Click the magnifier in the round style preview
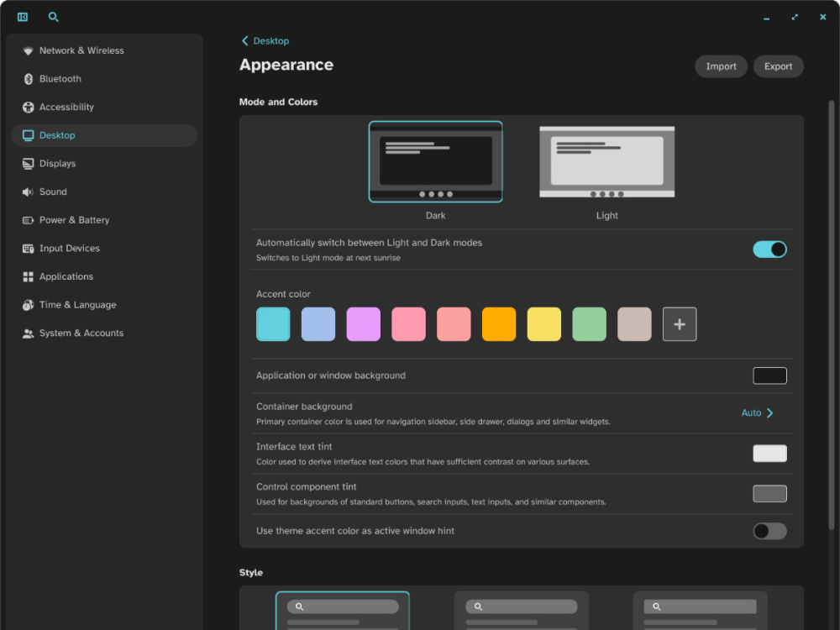 pos(300,606)
